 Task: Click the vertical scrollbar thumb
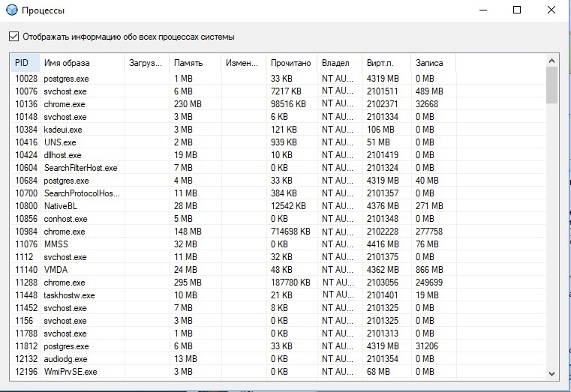pos(551,85)
